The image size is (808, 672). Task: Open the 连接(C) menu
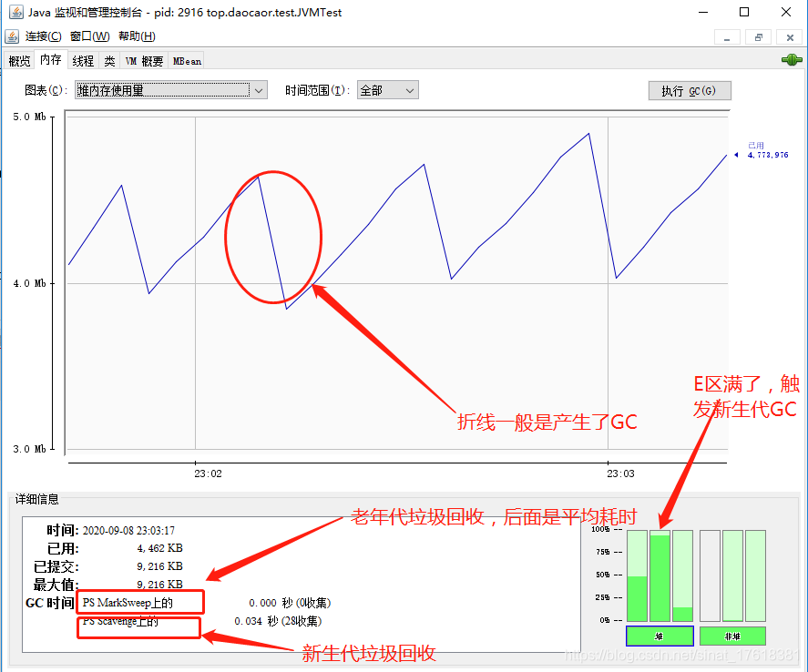[44, 36]
